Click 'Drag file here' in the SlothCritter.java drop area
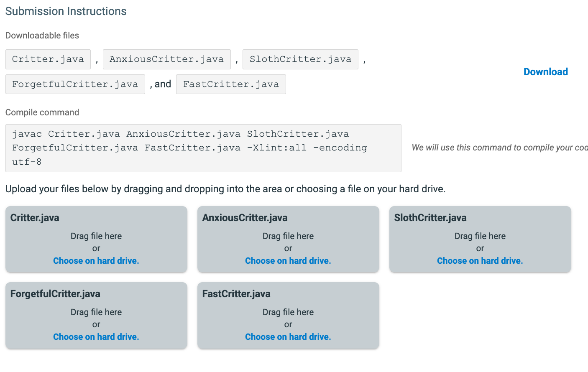Viewport: 588px width, 372px height. pyautogui.click(x=480, y=236)
